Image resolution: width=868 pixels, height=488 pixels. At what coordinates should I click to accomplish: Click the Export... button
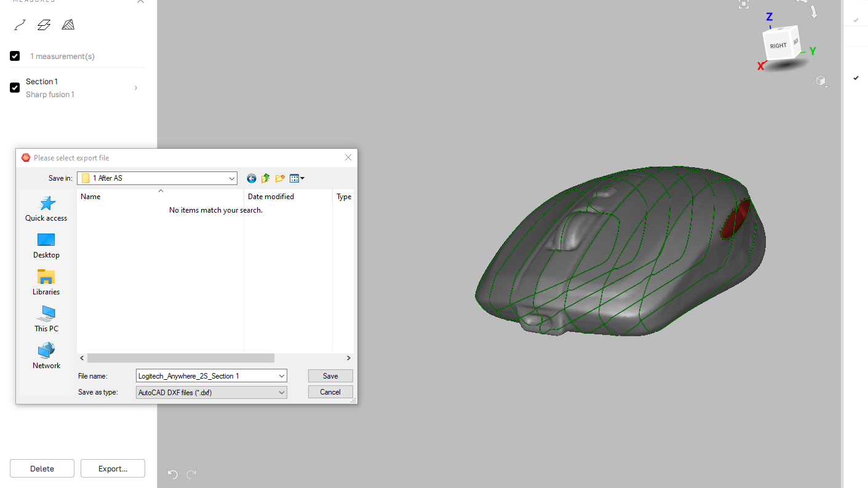pyautogui.click(x=113, y=468)
